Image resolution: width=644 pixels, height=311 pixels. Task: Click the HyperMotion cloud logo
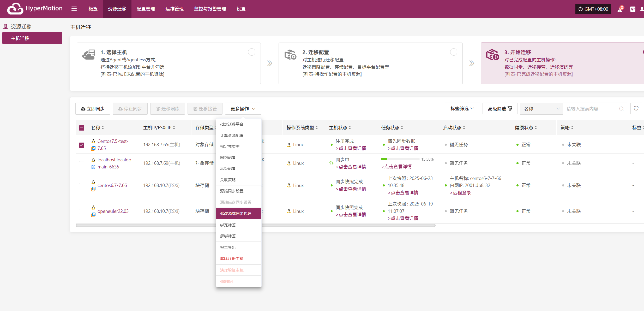pos(15,9)
